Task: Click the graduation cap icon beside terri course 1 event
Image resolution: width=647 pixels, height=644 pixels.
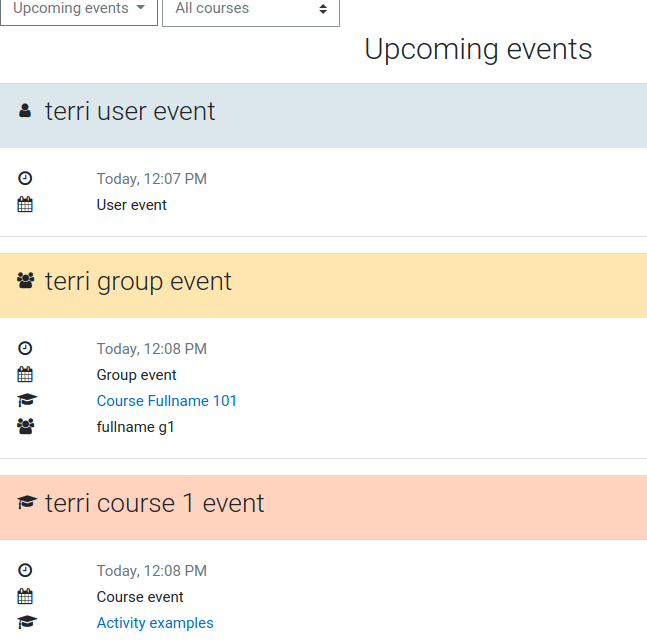Action: point(27,502)
